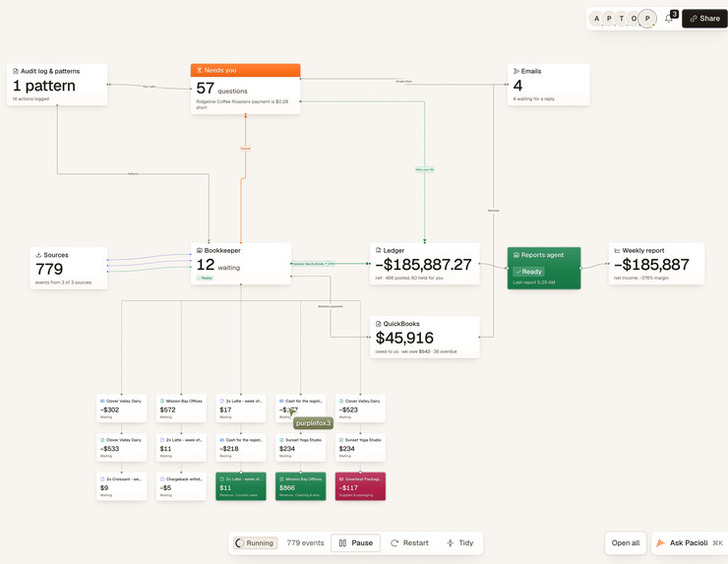Click the Audit log & patterns document icon
Image resolution: width=728 pixels, height=564 pixels.
pos(16,71)
